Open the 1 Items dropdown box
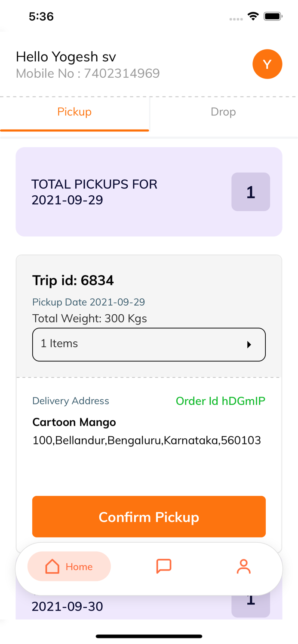This screenshot has width=298, height=644. [149, 344]
